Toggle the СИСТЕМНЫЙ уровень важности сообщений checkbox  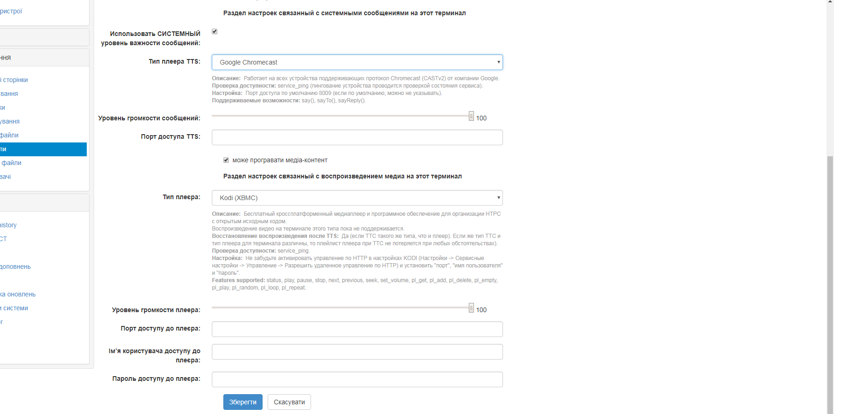(x=215, y=31)
